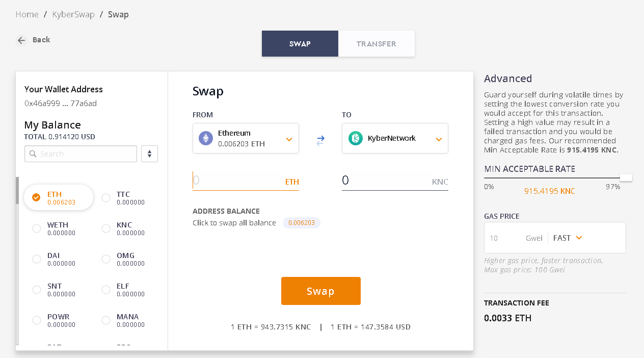Image resolution: width=644 pixels, height=358 pixels.
Task: Click the 0.006203 balance chip to swap all
Action: click(302, 222)
